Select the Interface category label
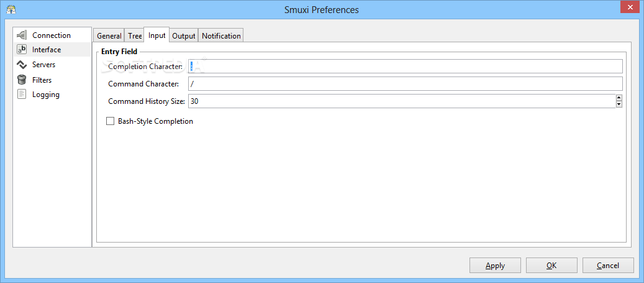Screen dimensions: 644x283 coord(47,50)
